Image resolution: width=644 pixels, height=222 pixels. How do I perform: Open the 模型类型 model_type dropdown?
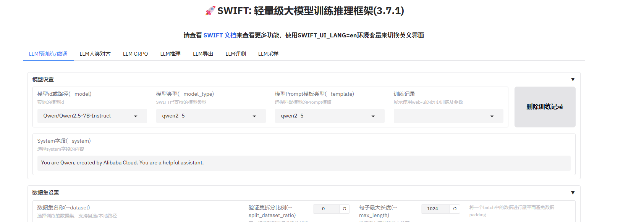[211, 116]
